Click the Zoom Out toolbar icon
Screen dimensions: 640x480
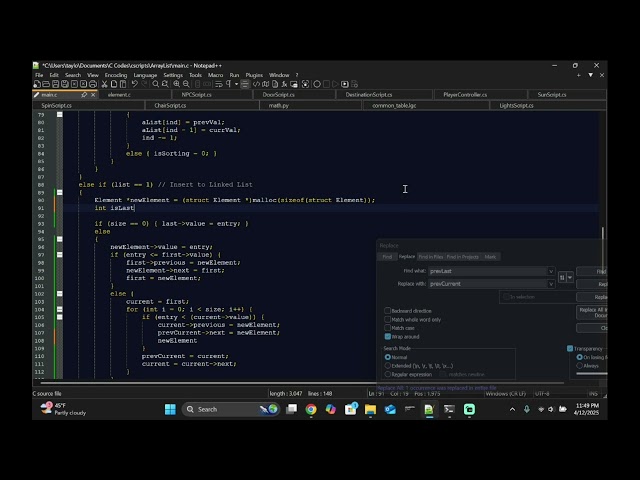tap(186, 84)
